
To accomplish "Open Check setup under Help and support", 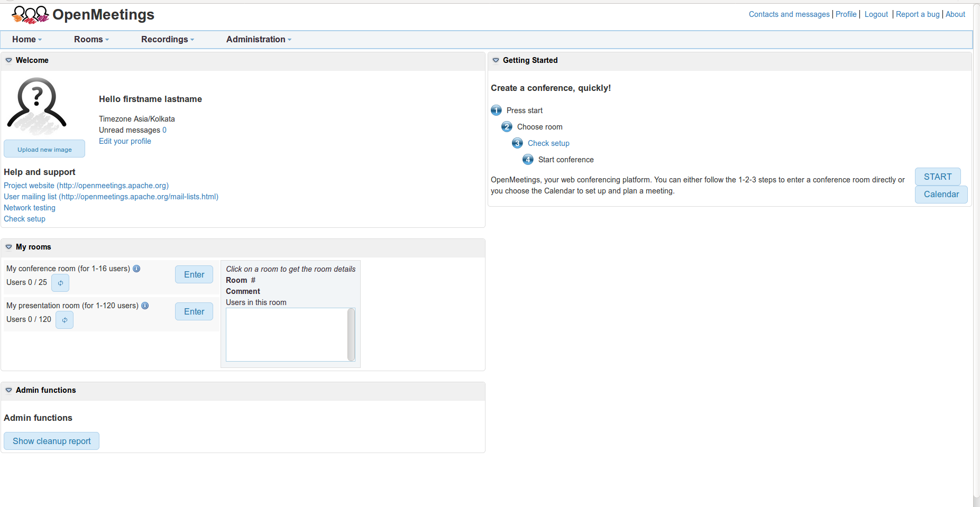I will 24,219.
